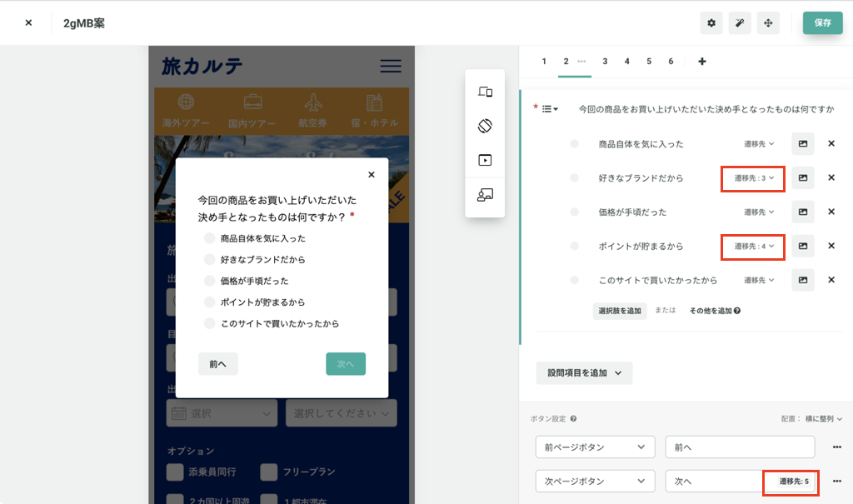The width and height of the screenshot is (853, 504).
Task: Click the 遷移先: 5 label
Action: 793,482
